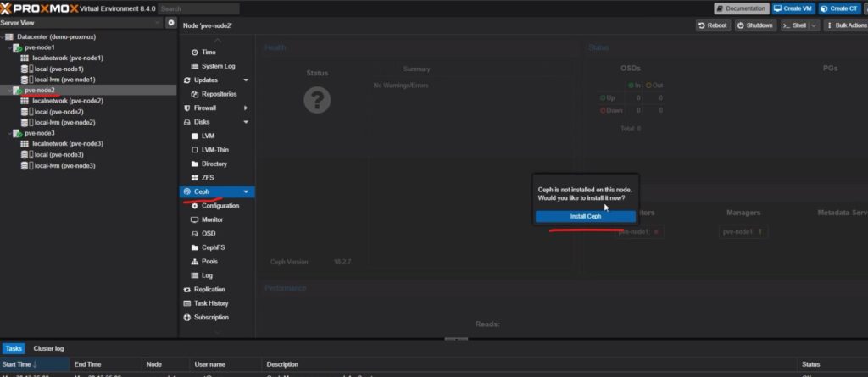
Task: Select local (pve-node1) storage
Action: click(58, 69)
